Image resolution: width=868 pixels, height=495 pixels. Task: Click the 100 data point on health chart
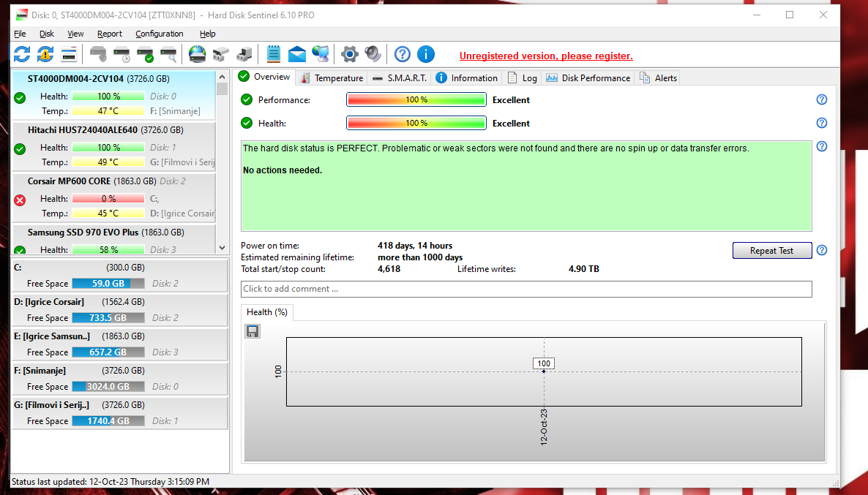click(x=544, y=371)
